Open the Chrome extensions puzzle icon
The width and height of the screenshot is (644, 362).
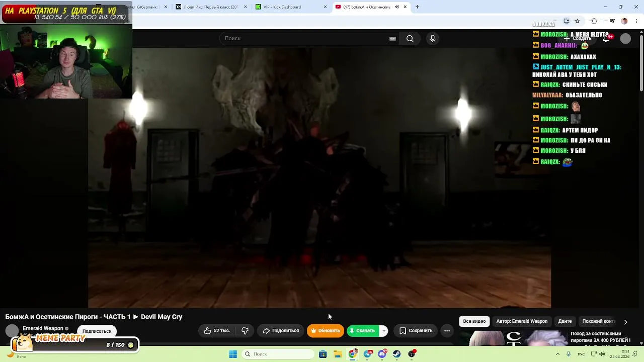[594, 21]
